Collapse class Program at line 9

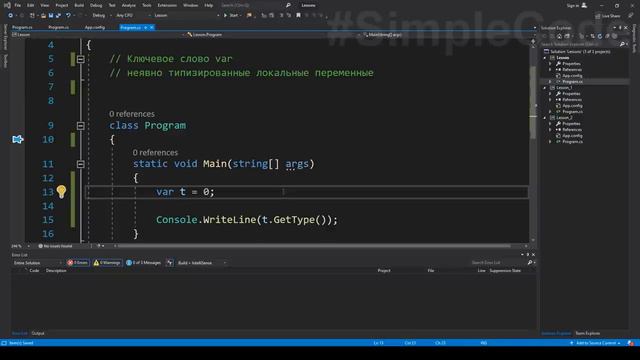click(x=80, y=126)
